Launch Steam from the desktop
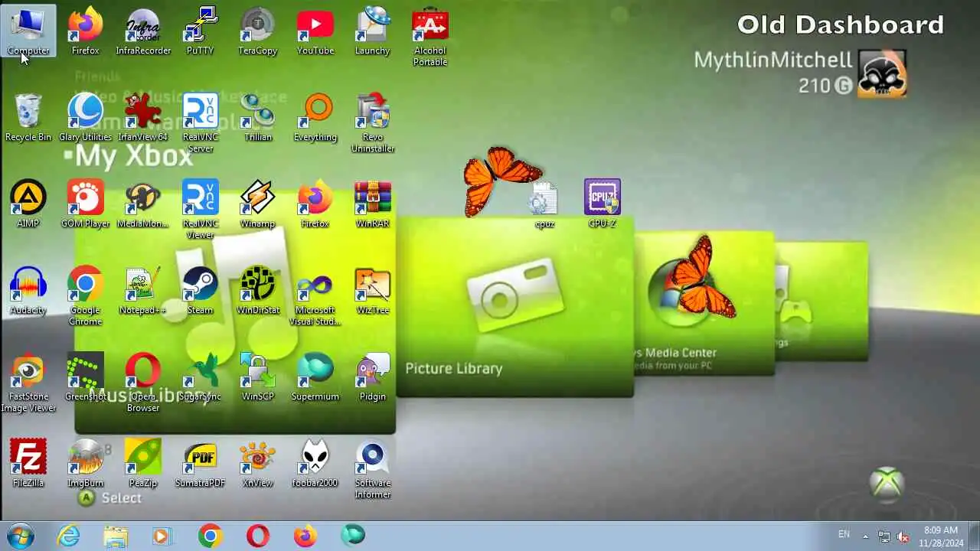980x551 pixels. [x=201, y=292]
